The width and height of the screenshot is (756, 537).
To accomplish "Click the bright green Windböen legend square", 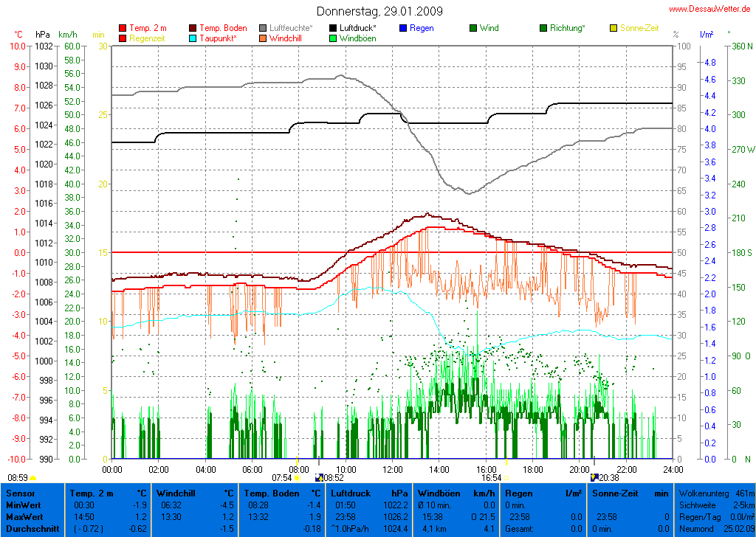I will (x=333, y=38).
